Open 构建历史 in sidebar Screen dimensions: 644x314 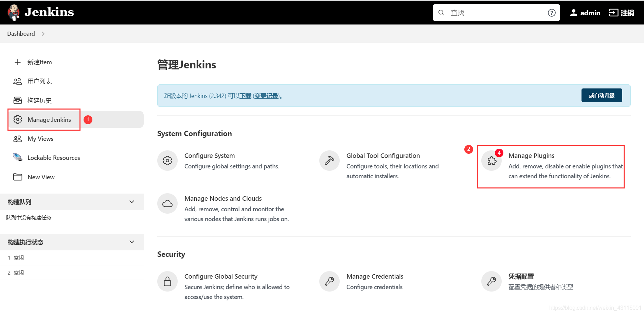pos(40,100)
